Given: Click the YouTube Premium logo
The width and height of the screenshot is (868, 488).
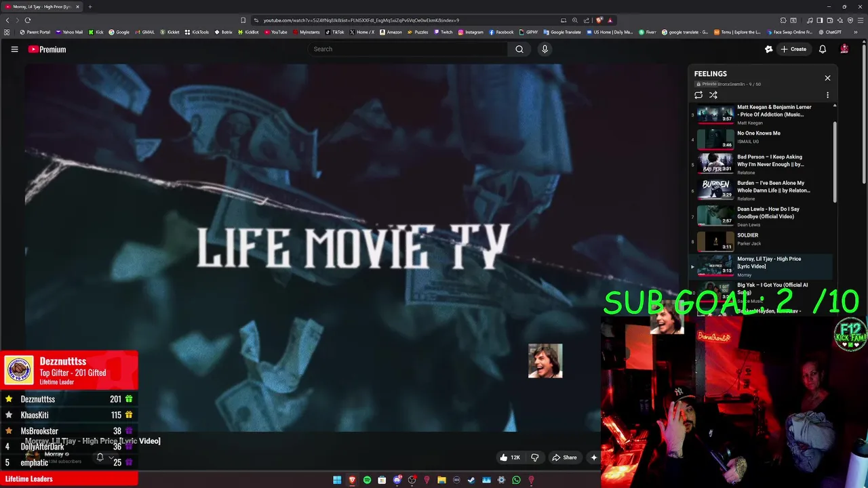Looking at the screenshot, I should [x=47, y=49].
